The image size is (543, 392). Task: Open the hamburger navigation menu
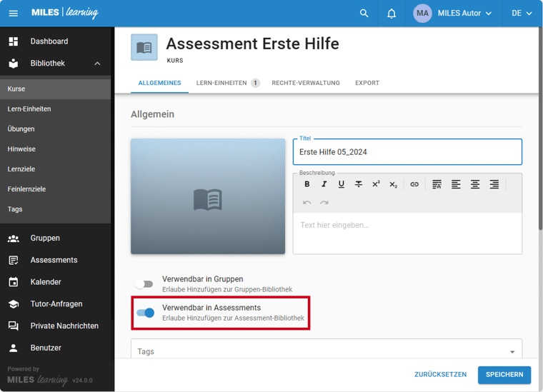[14, 14]
